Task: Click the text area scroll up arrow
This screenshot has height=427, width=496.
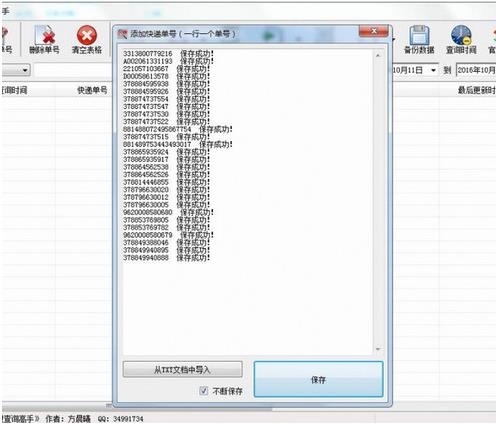Action: [x=378, y=55]
